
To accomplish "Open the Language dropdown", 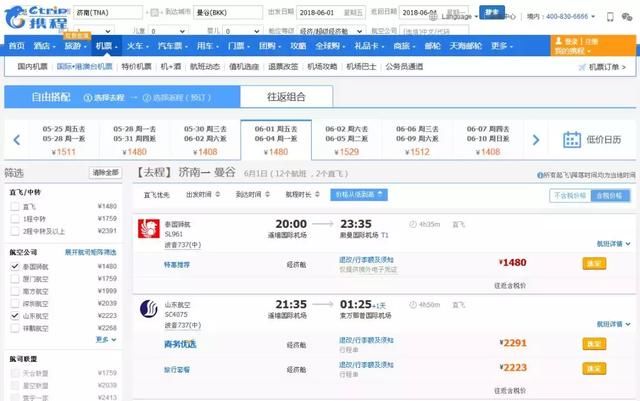I will coord(459,16).
